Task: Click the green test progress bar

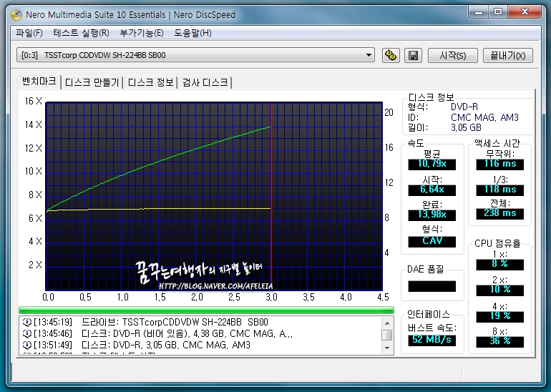Action: click(x=206, y=310)
